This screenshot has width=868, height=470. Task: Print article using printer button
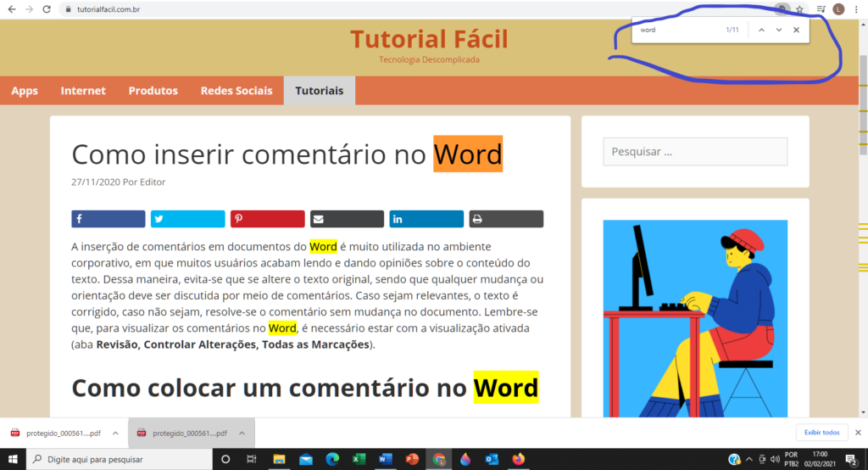coord(506,219)
